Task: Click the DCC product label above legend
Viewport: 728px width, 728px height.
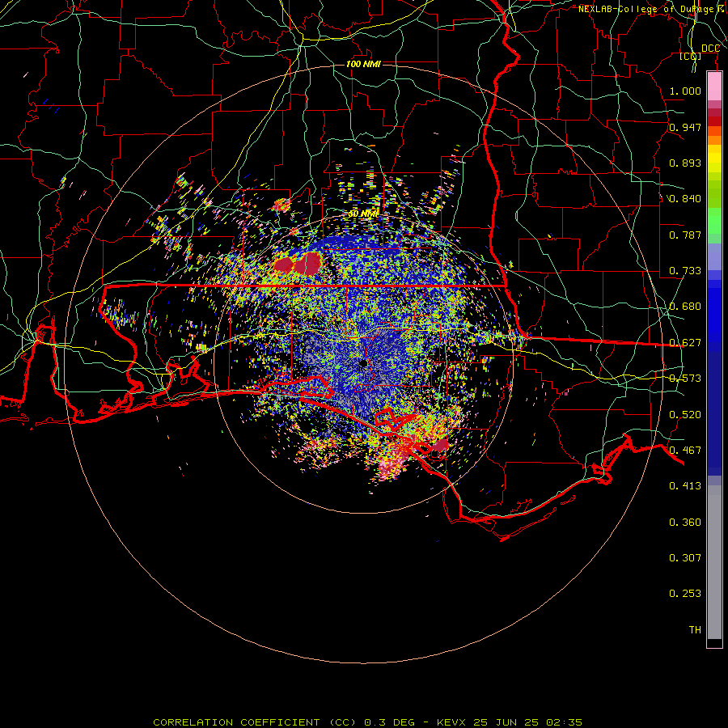Action: [710, 49]
